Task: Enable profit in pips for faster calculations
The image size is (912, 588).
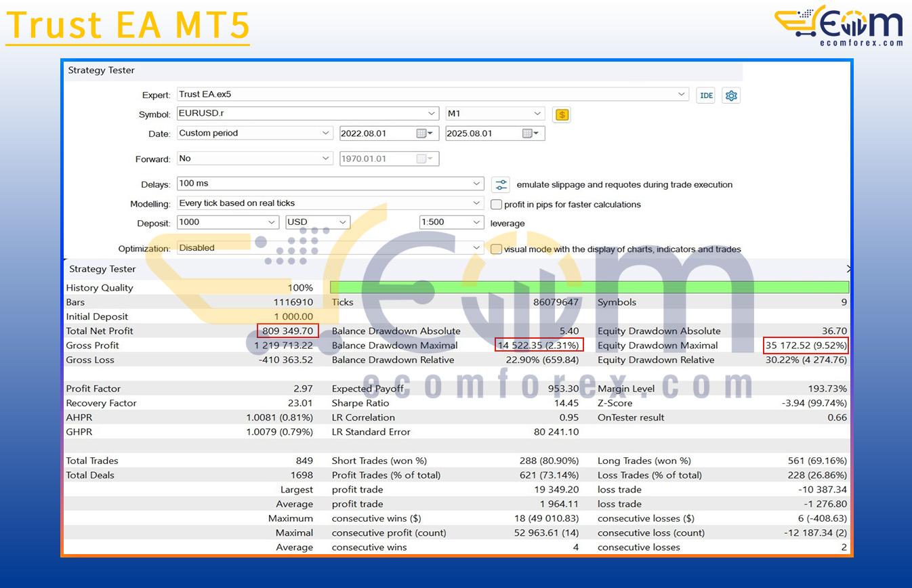Action: click(497, 204)
